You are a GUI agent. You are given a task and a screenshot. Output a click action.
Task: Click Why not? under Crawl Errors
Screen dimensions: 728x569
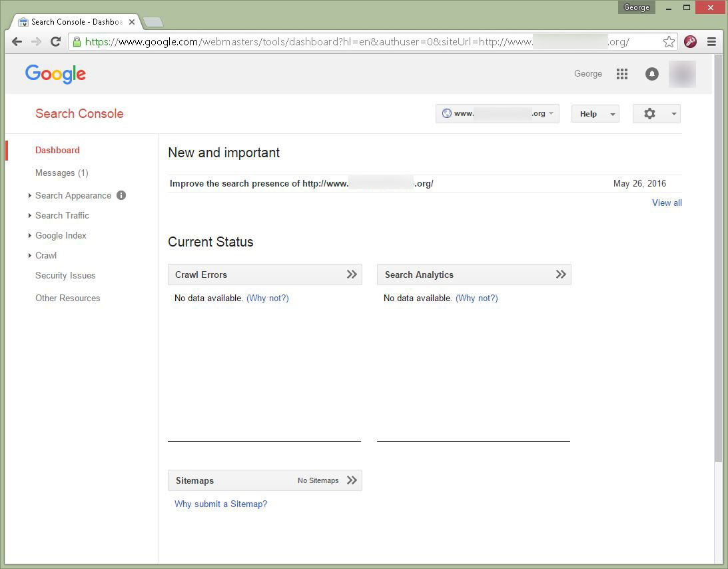click(268, 298)
